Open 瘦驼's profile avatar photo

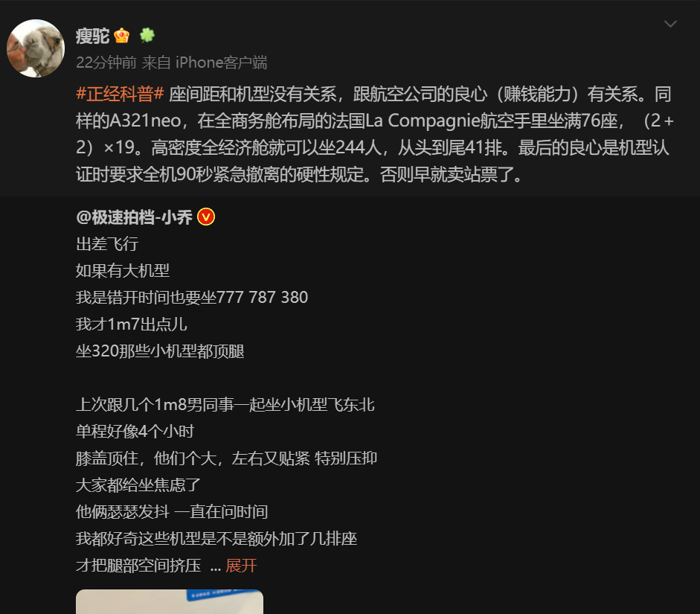[36, 48]
